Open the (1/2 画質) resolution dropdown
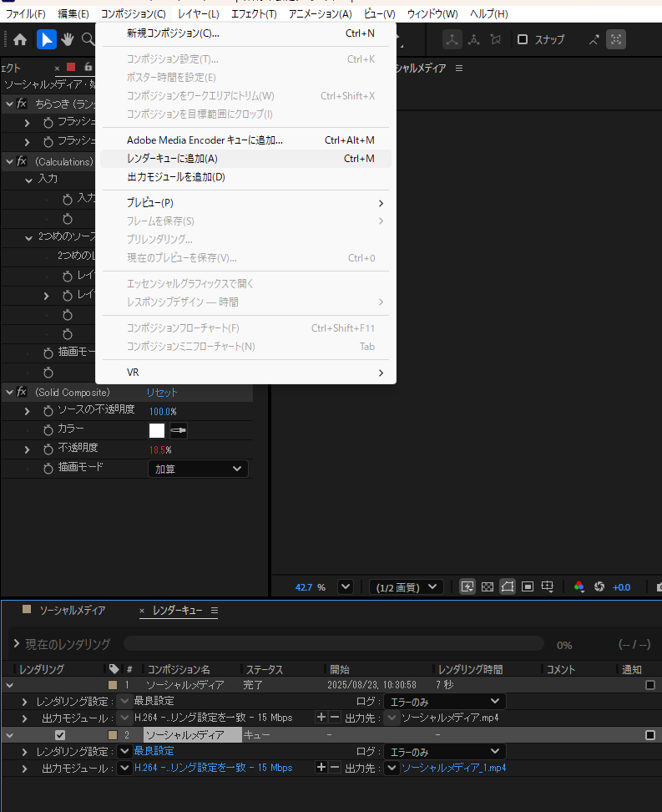The image size is (662, 812). click(406, 586)
